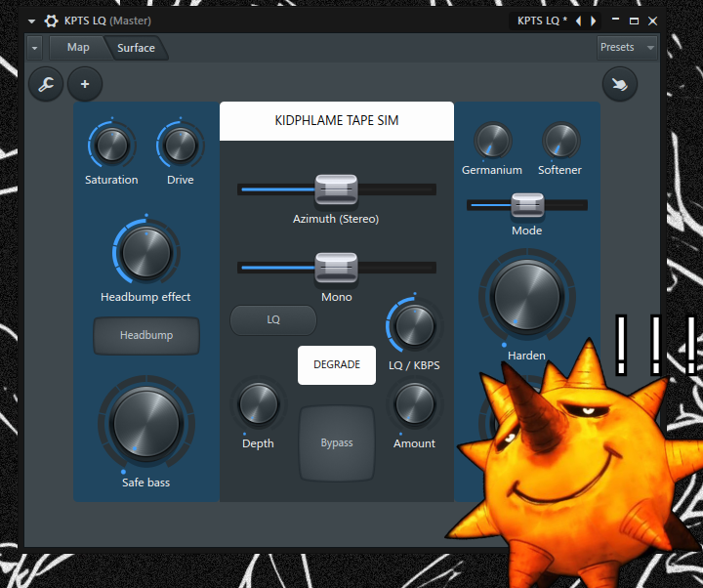Image resolution: width=703 pixels, height=588 pixels.
Task: Switch to the Surface tab
Action: (136, 48)
